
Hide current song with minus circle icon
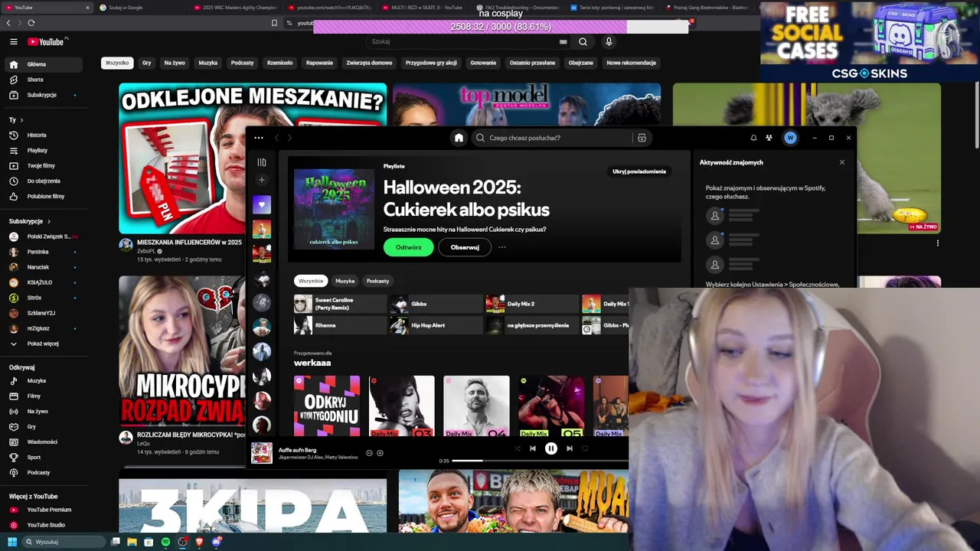click(369, 453)
